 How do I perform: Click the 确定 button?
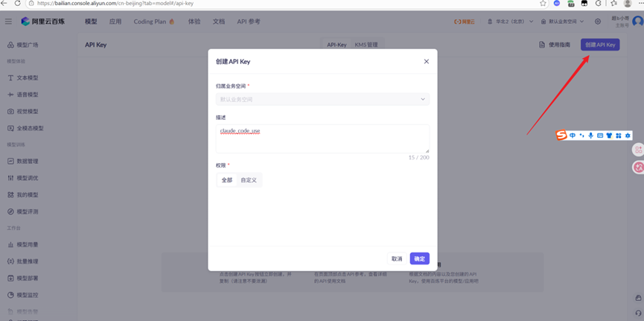pos(419,258)
